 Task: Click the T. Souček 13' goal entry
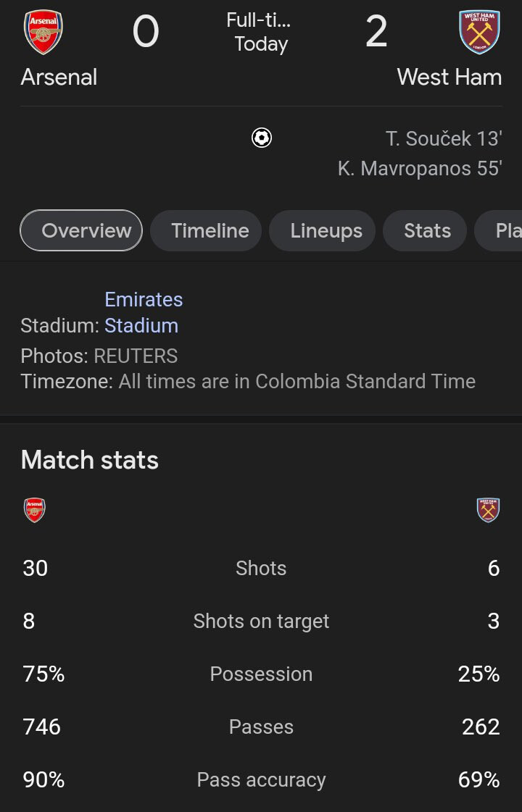[x=444, y=138]
